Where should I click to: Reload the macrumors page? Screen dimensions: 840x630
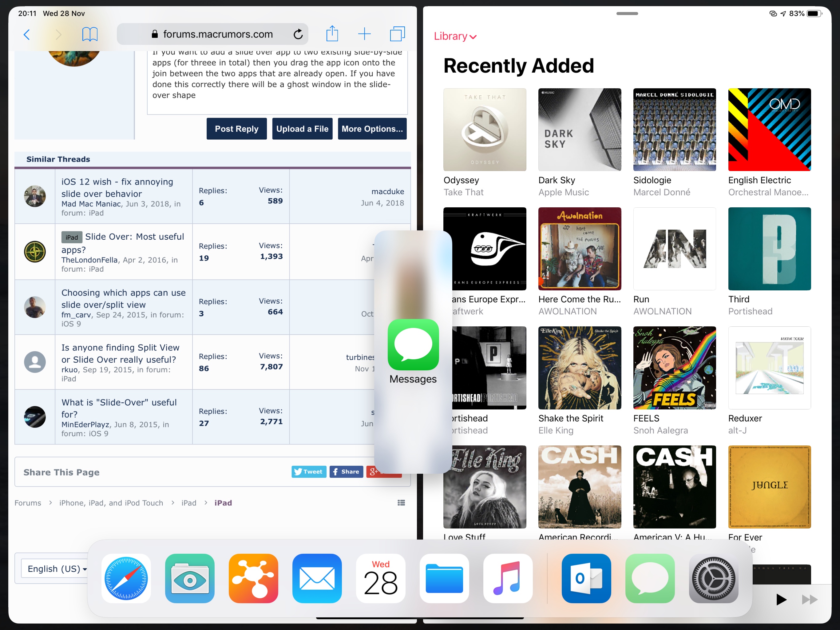point(298,34)
